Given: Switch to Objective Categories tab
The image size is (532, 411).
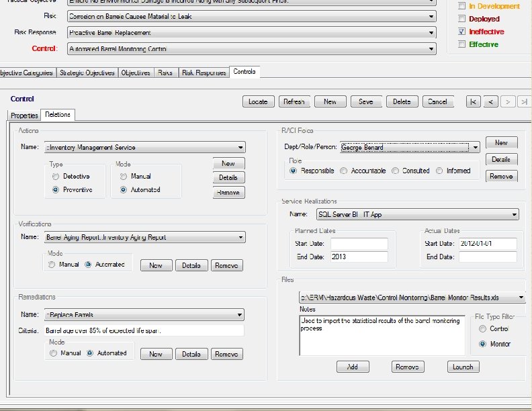Looking at the screenshot, I should pos(26,73).
